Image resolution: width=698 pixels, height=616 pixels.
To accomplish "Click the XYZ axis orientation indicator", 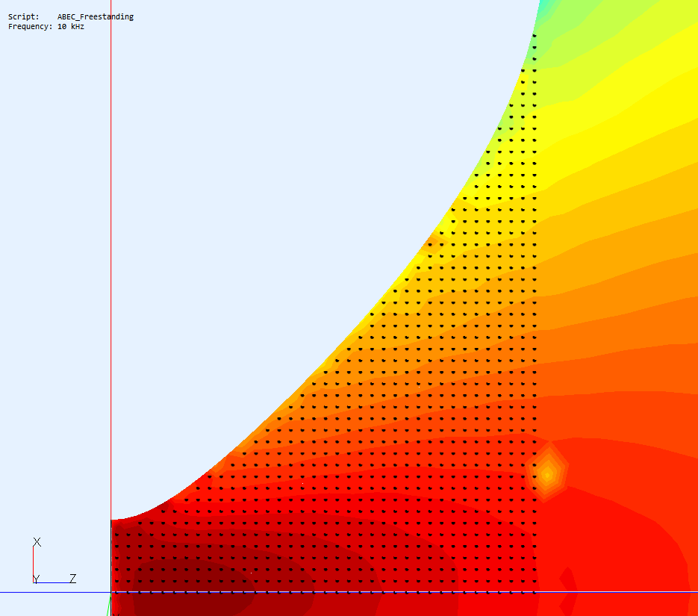I will (54, 561).
